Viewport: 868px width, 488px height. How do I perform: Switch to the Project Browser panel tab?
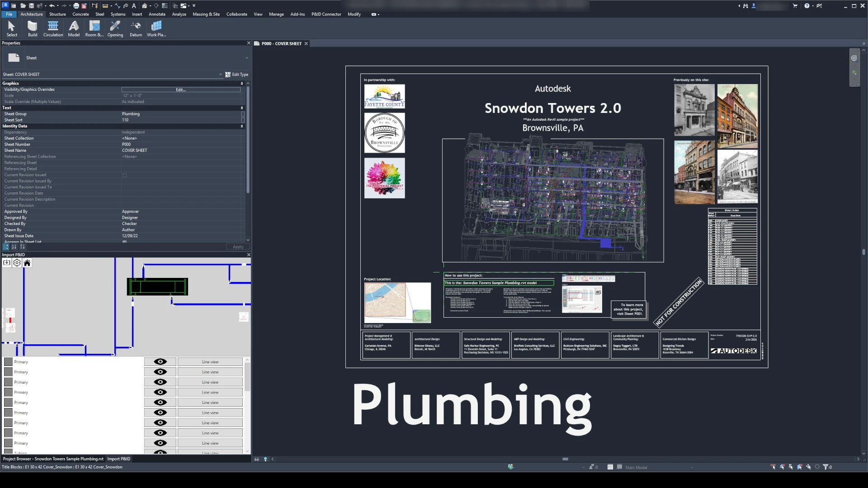pyautogui.click(x=53, y=459)
